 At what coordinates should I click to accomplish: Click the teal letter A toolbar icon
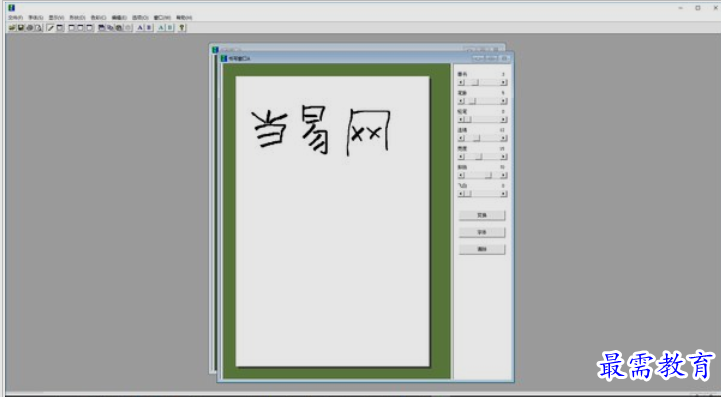pos(160,28)
